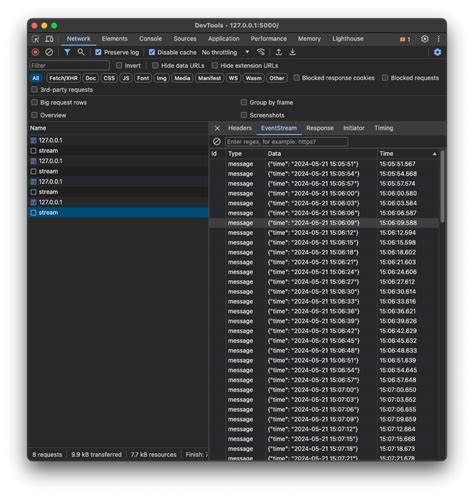Open network conditions wifi icon
Viewport: 474px width, 497px height.
tap(261, 52)
